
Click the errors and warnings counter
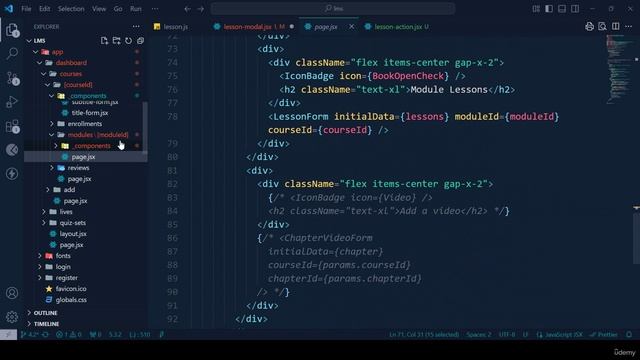tap(69, 334)
